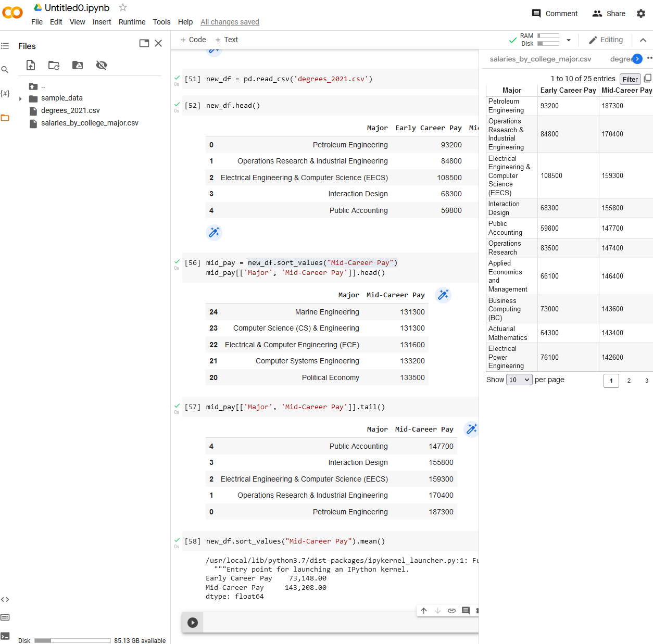
Task: Click the Filter button in table preview
Action: 630,79
